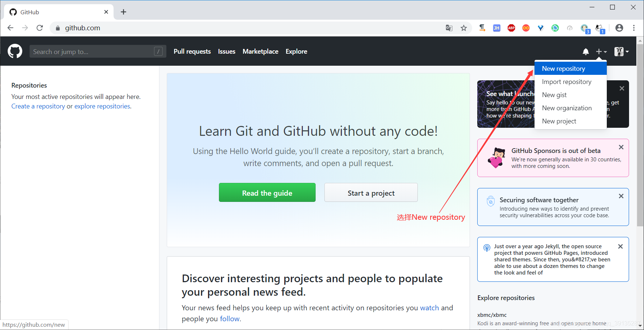Open Issues in the navigation bar
Viewport: 644px width, 330px height.
click(227, 51)
